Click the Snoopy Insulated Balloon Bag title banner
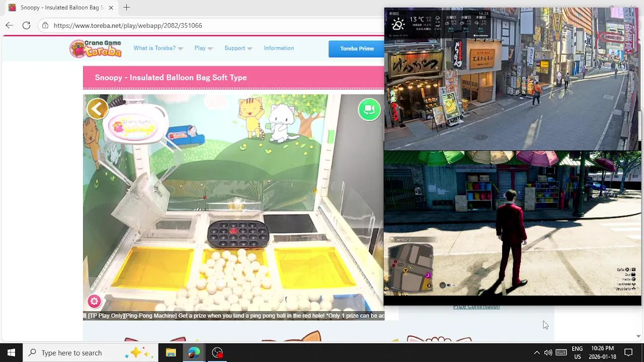This screenshot has height=362, width=644. tap(233, 77)
